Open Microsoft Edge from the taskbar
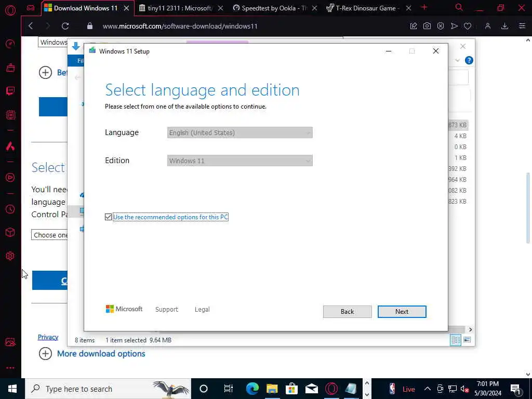The image size is (532, 399). point(252,389)
